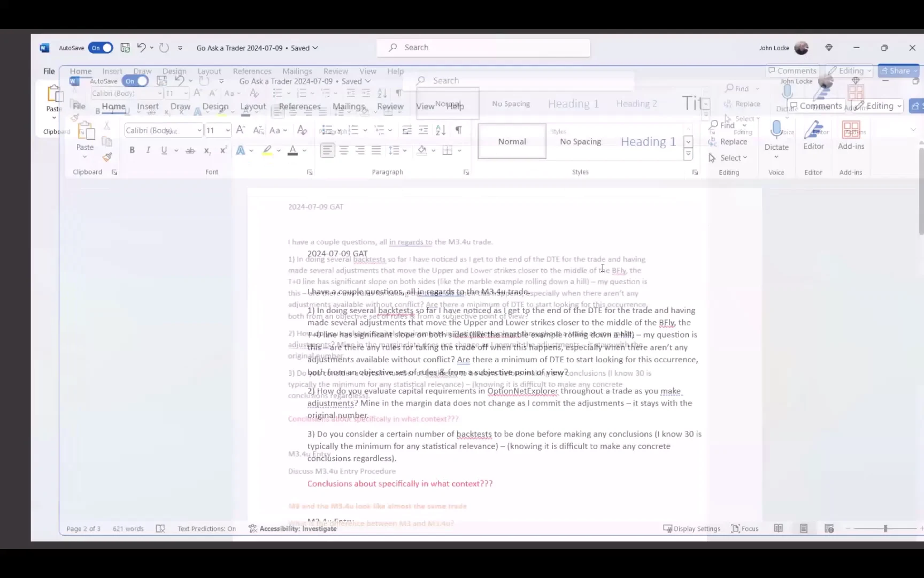Image resolution: width=924 pixels, height=578 pixels.
Task: Click the Increase Indent icon
Action: [423, 130]
